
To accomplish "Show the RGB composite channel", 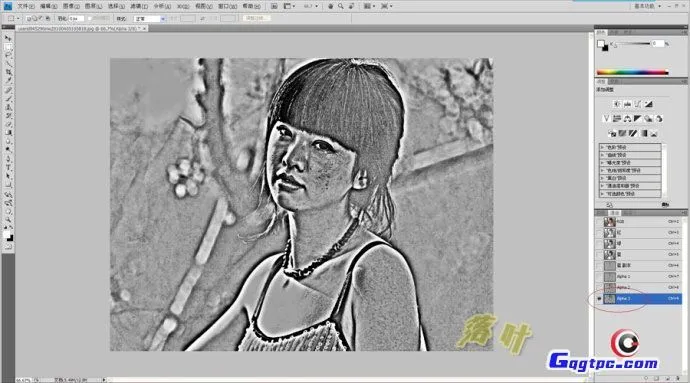I will [x=599, y=221].
